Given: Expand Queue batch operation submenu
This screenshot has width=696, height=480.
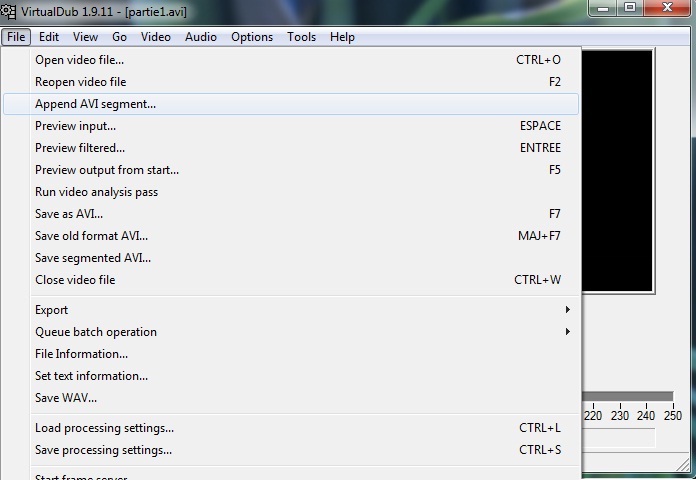Looking at the screenshot, I should 291,332.
